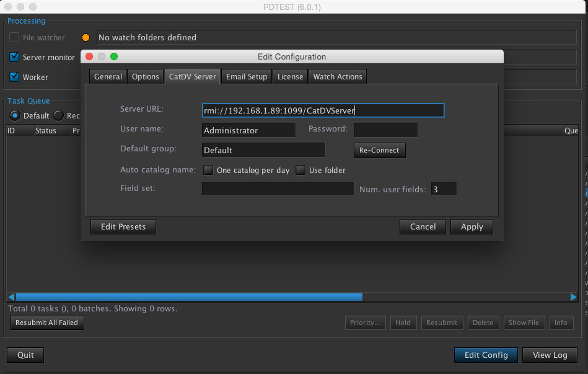Click the right scroll arrow of task queue
This screenshot has width=588, height=374.
[573, 297]
